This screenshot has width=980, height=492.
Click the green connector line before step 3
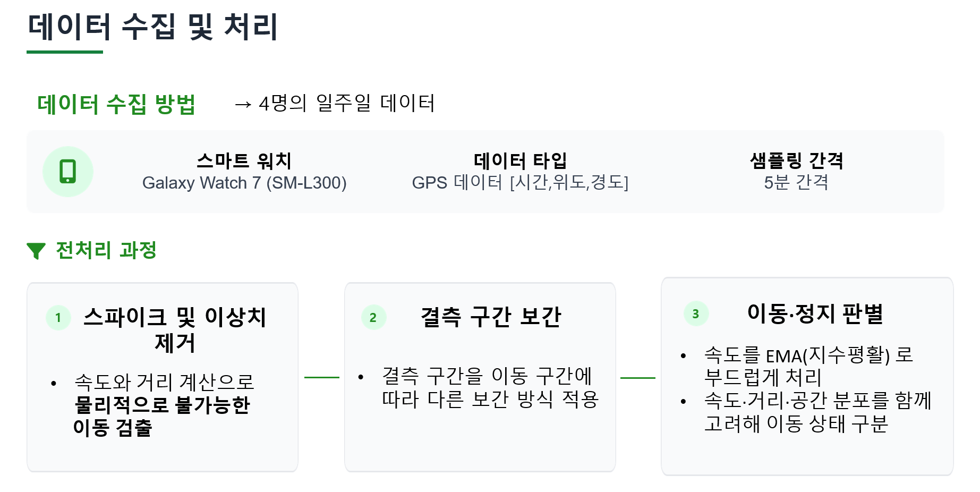click(637, 378)
